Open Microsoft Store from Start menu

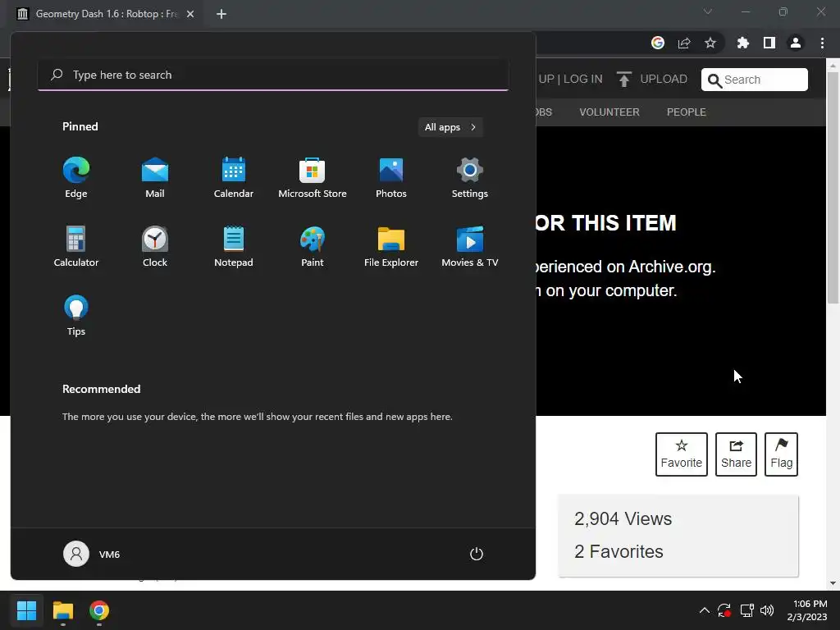313,178
